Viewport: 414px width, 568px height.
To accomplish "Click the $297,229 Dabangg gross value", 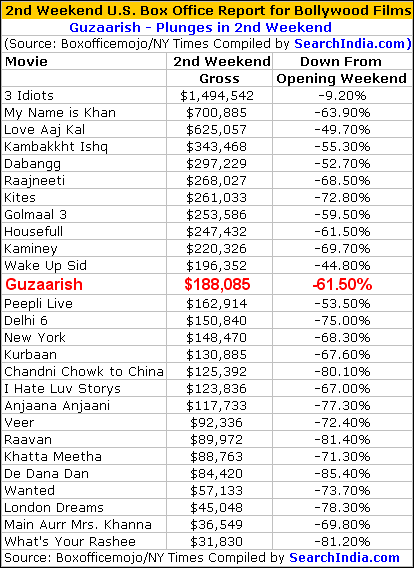I will point(216,164).
